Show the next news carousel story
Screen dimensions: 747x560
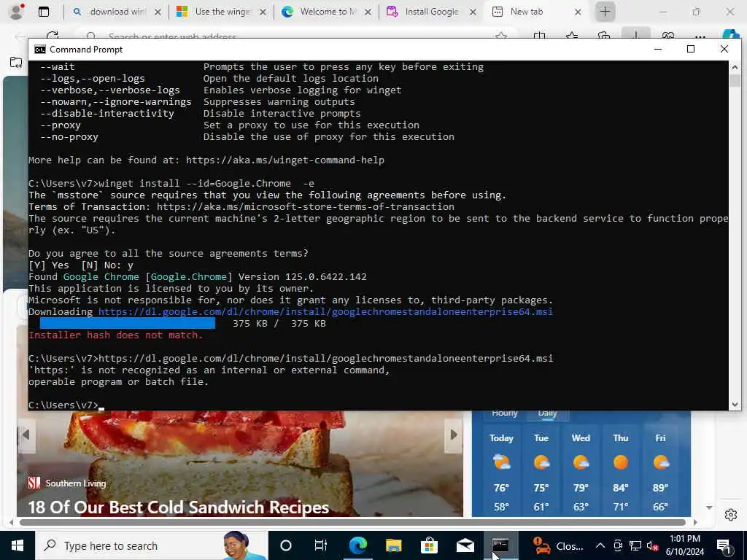point(454,435)
